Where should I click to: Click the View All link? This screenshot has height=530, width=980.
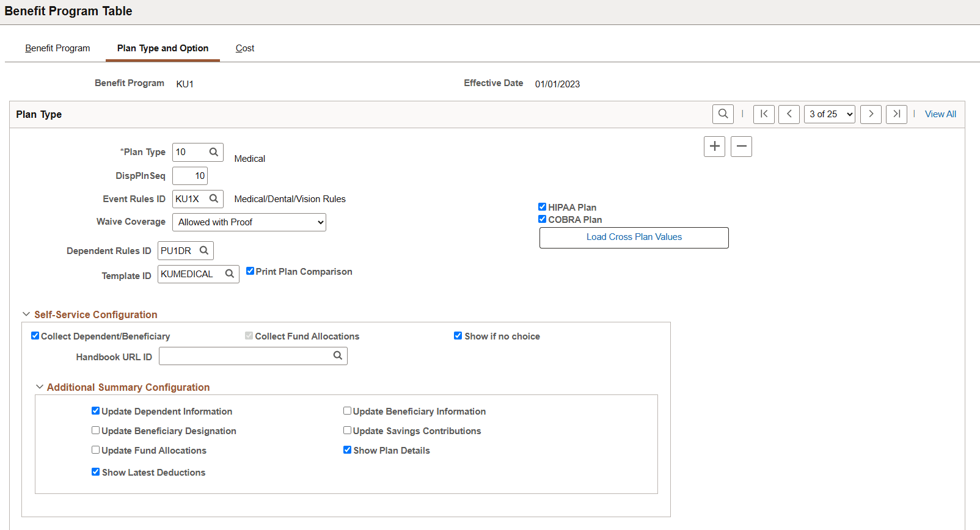[x=940, y=114]
